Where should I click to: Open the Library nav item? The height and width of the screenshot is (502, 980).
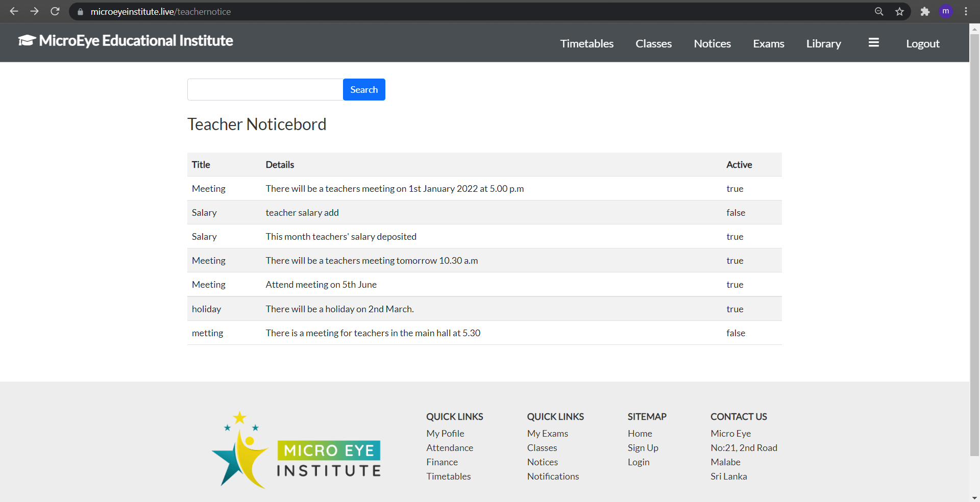click(x=823, y=44)
